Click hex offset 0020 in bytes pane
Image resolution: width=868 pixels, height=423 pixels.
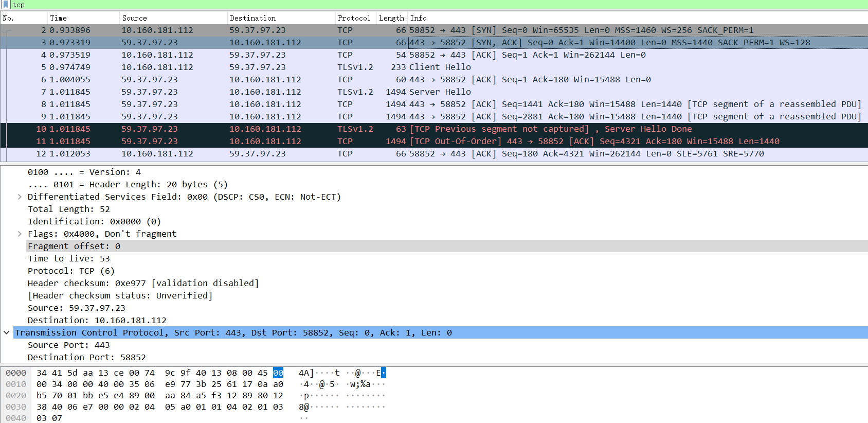coord(16,396)
